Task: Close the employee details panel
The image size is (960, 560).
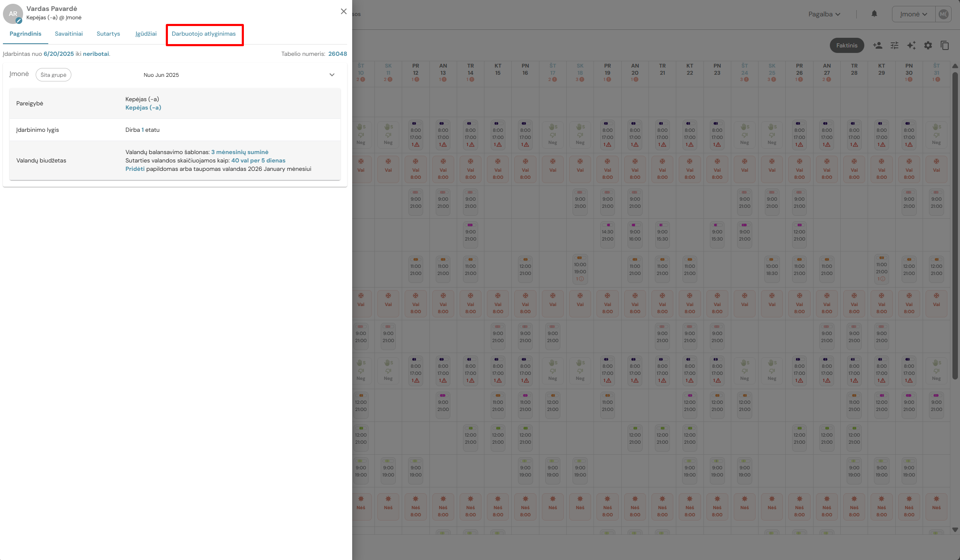Action: click(344, 11)
